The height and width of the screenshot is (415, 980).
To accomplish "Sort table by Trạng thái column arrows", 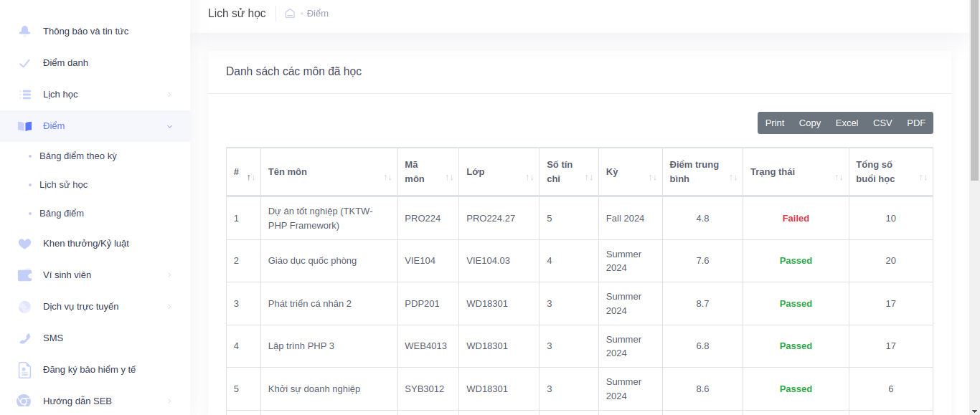I will tap(839, 178).
